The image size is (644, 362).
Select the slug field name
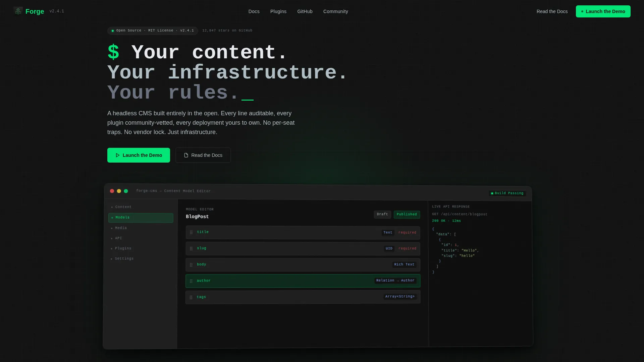(202, 248)
